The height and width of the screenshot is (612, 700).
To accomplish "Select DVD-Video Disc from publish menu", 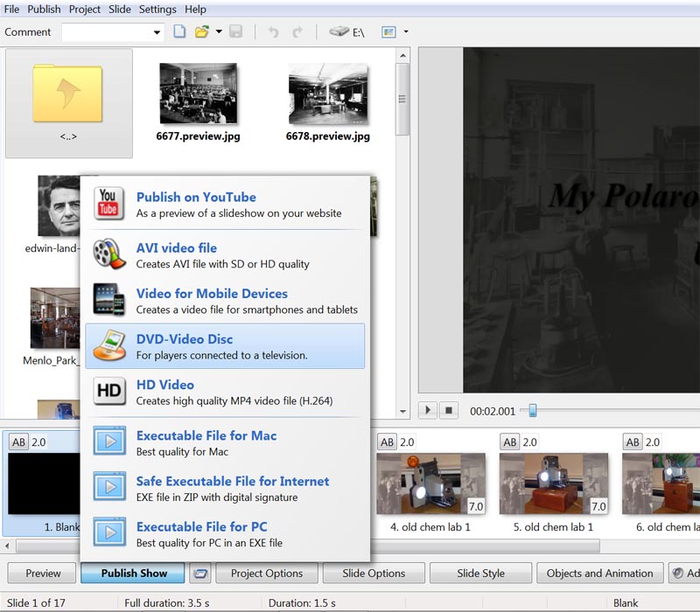I will coord(226,345).
